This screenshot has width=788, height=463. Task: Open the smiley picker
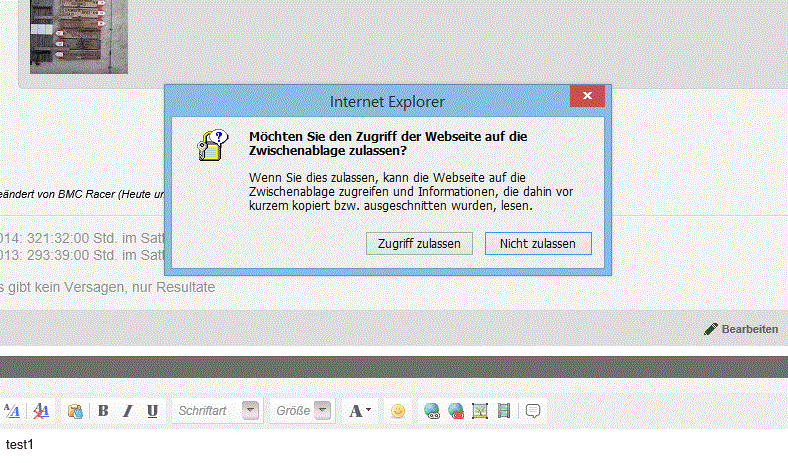click(x=398, y=411)
